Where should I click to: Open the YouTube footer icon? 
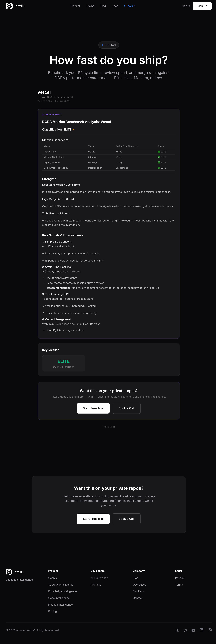pyautogui.click(x=193, y=630)
